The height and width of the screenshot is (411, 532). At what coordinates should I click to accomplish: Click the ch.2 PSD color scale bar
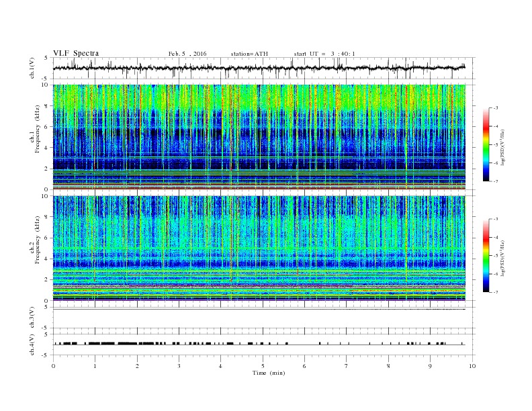tap(486, 256)
